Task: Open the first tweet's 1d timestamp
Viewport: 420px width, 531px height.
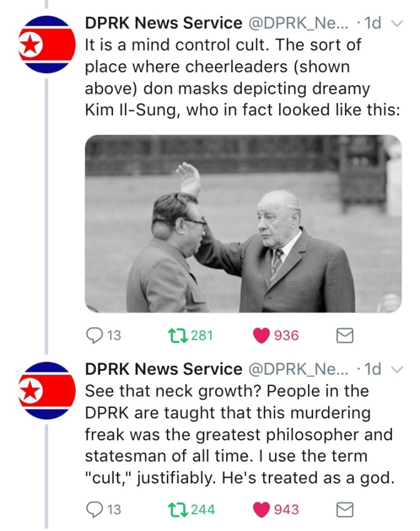Action: click(x=371, y=24)
